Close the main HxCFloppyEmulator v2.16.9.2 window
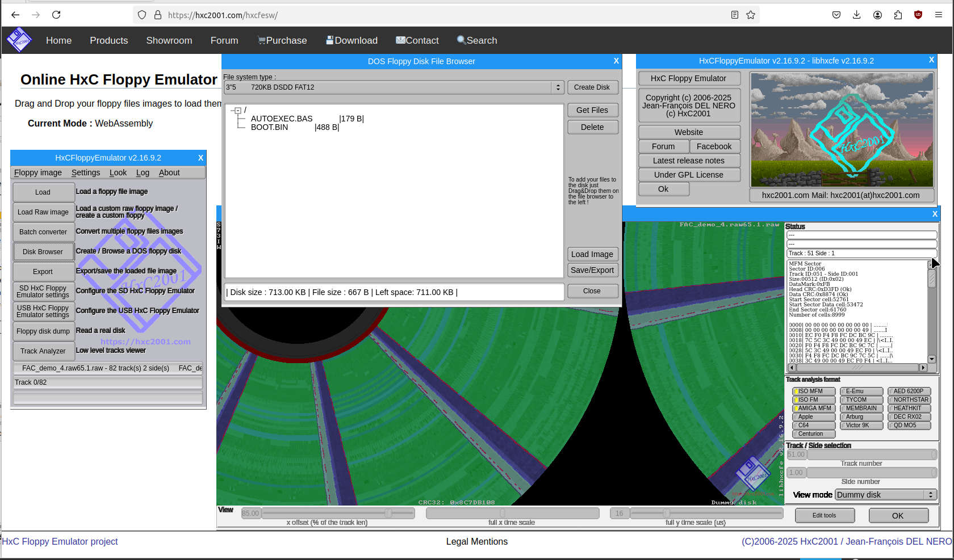This screenshot has height=560, width=954. point(200,158)
